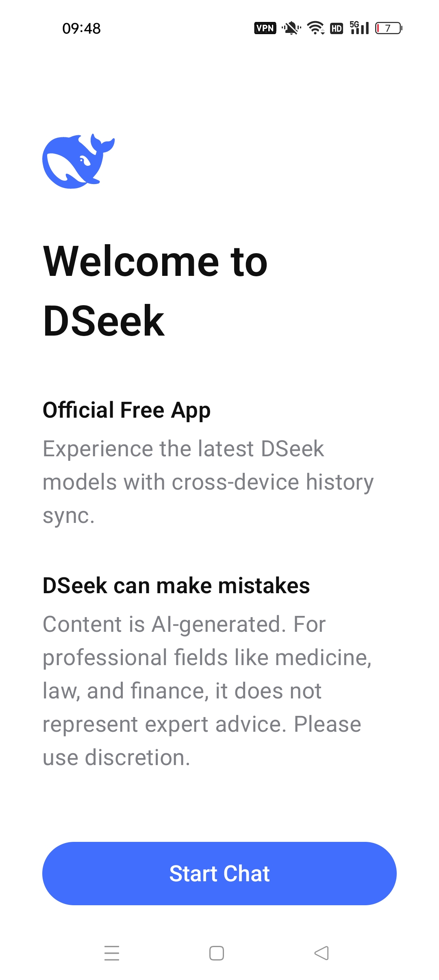
Task: Tap the HD call indicator icon
Action: coord(337,28)
